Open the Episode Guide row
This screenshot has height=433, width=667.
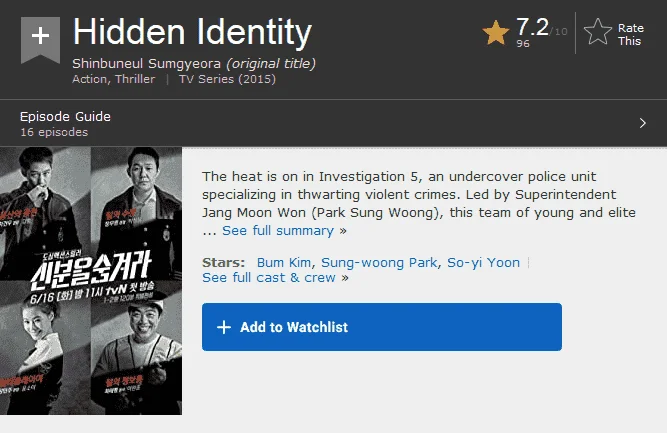click(334, 123)
